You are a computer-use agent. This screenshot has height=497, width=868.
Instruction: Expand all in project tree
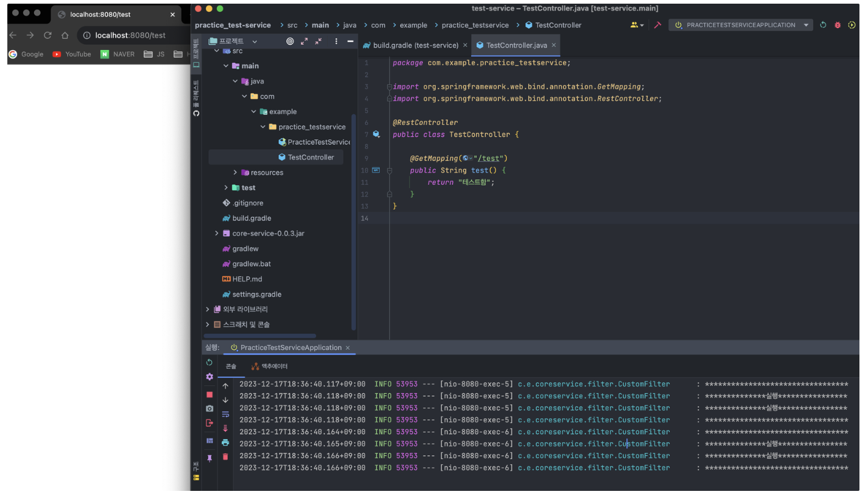304,41
